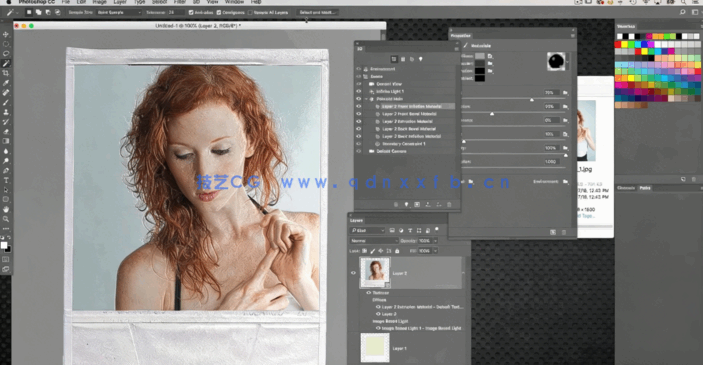Select the Gradient tool
The image size is (703, 365).
[6, 141]
